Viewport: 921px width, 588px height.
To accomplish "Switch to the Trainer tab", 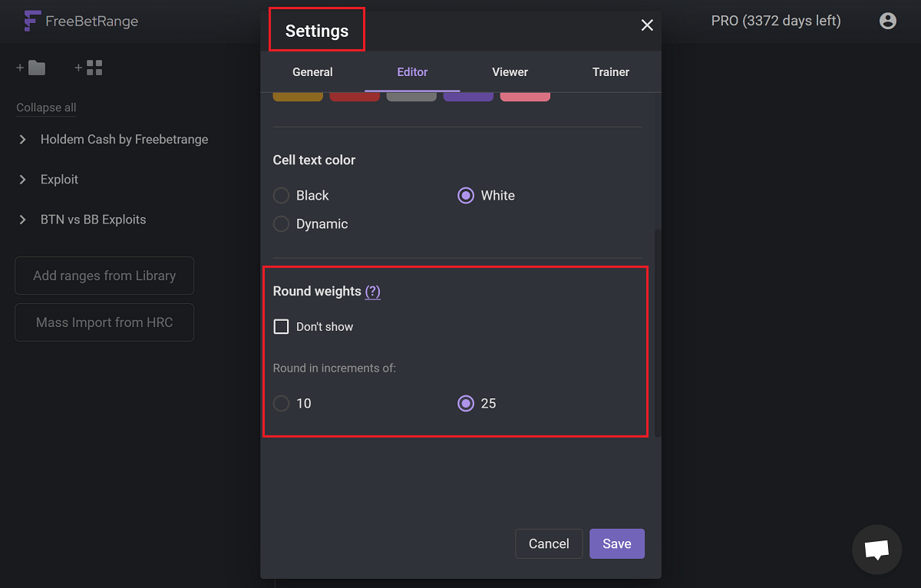I will point(610,72).
